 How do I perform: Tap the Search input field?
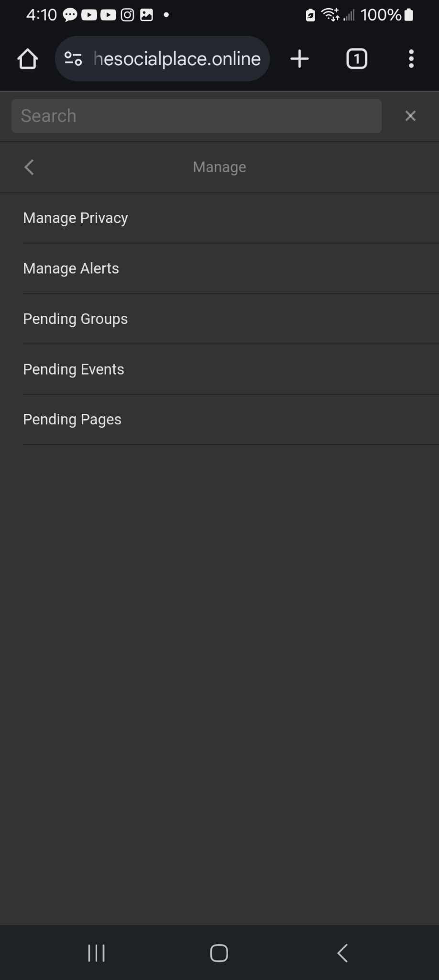point(196,116)
